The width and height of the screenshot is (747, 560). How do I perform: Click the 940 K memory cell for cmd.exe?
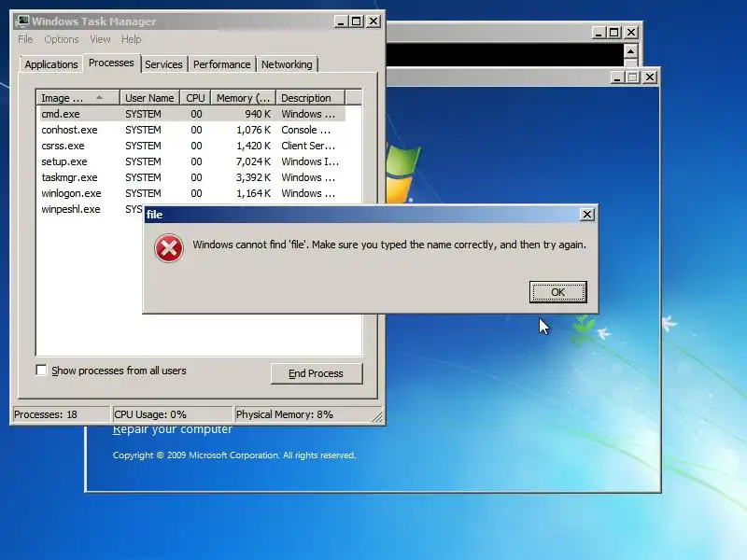coord(258,114)
